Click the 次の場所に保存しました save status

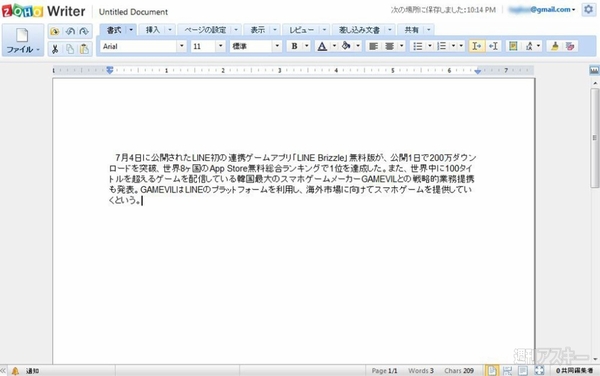click(x=443, y=10)
